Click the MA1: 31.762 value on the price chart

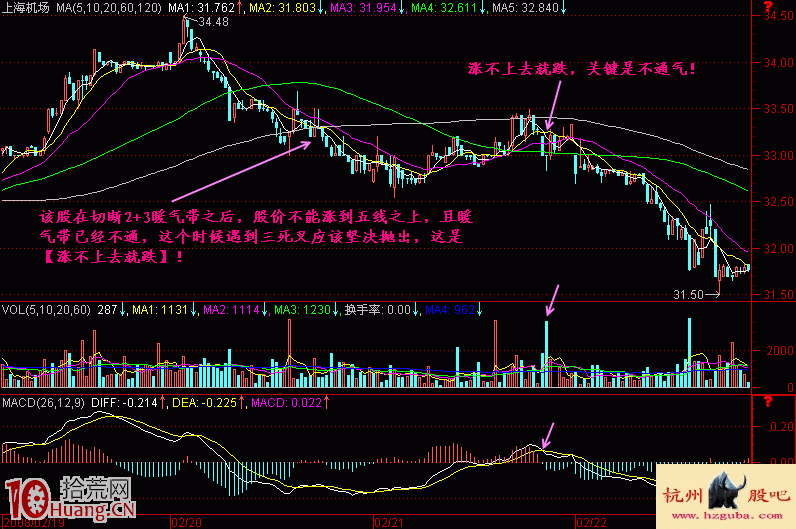(202, 8)
